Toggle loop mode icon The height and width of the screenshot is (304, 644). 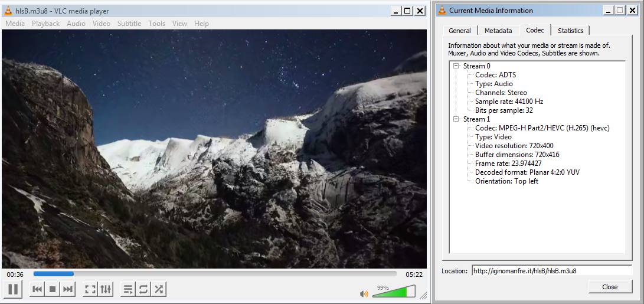point(143,290)
